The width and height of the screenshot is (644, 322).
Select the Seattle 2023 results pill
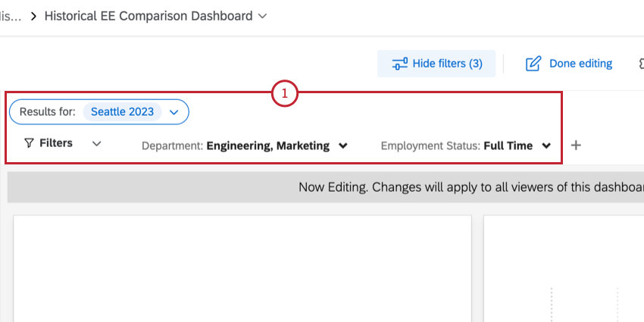click(x=122, y=112)
